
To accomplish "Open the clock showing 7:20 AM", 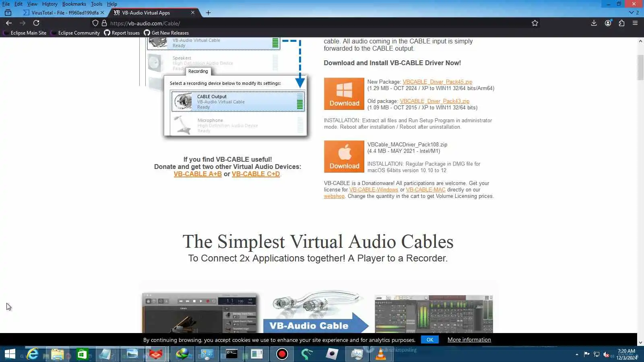I will (x=627, y=354).
